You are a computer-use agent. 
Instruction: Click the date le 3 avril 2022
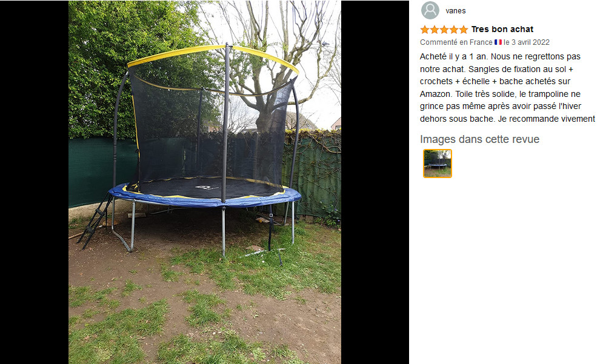coord(527,42)
